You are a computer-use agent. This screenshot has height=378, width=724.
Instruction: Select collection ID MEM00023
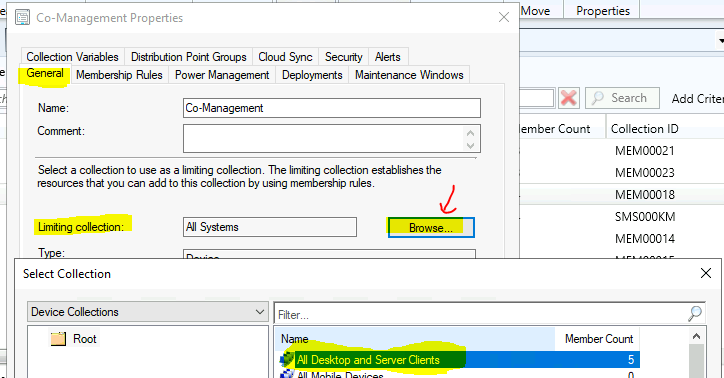(645, 173)
